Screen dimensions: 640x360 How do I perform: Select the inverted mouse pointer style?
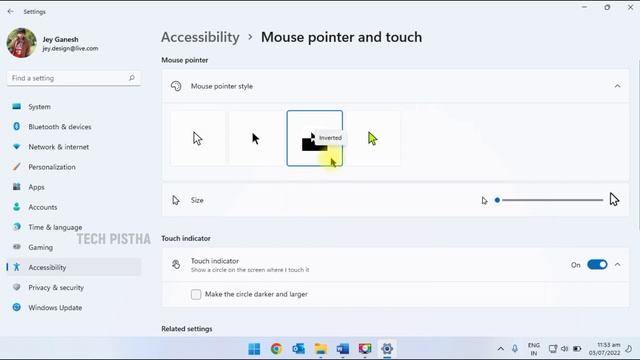(x=315, y=138)
